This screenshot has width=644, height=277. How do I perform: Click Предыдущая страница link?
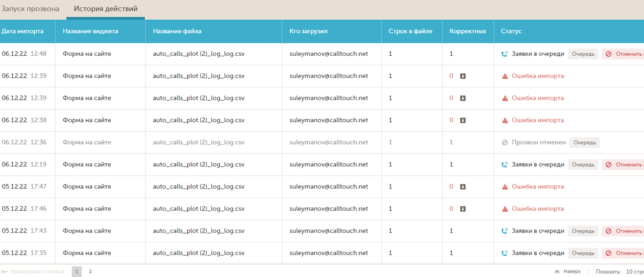point(33,271)
